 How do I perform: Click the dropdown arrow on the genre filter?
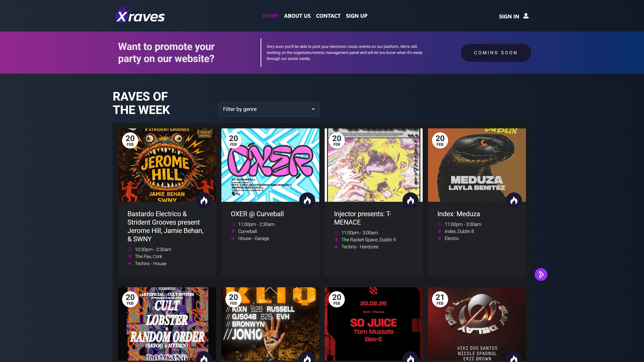pos(313,109)
